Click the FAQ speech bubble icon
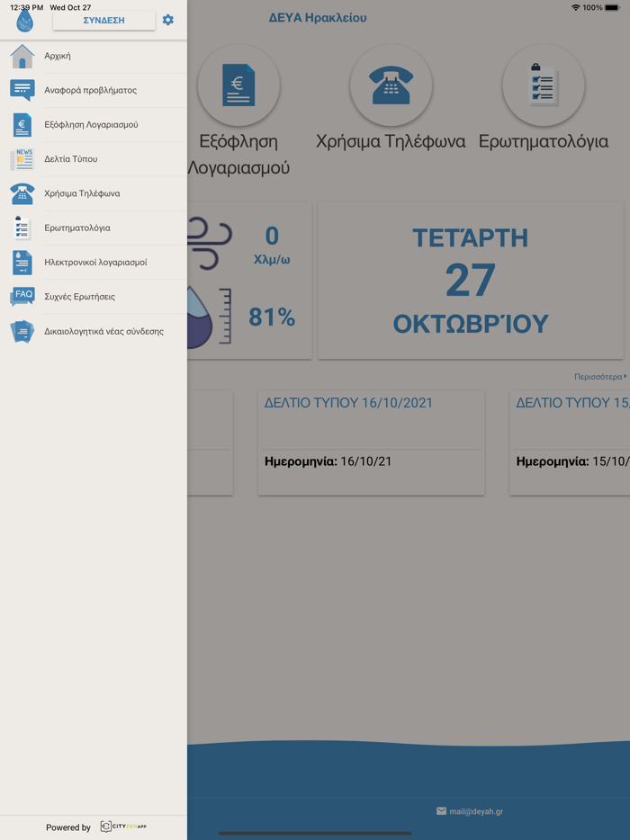Viewport: 630px width, 840px height. click(22, 296)
